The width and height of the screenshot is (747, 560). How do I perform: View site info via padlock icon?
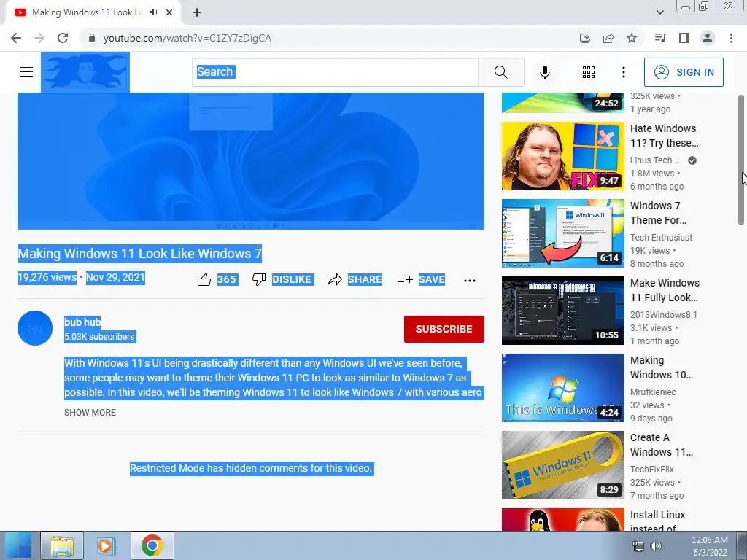tap(92, 38)
